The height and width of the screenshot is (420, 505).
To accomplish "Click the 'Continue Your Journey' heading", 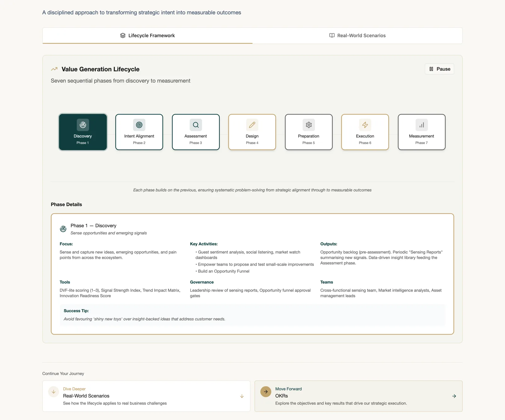I will pyautogui.click(x=63, y=374).
